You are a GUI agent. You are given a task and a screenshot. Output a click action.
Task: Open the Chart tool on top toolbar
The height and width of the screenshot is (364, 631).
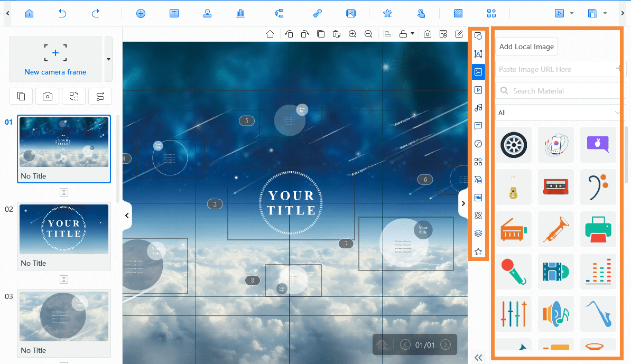pyautogui.click(x=240, y=13)
